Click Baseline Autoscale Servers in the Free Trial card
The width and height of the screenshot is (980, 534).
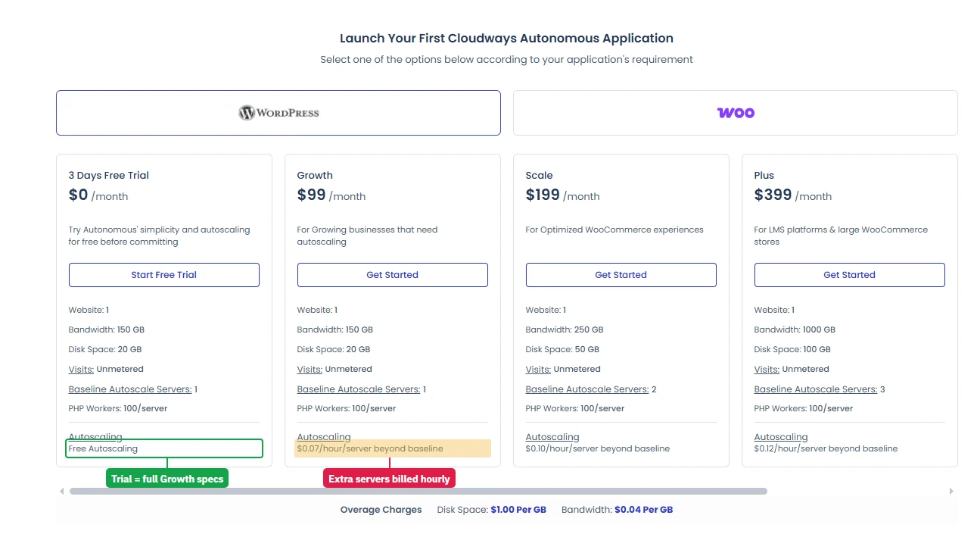(x=130, y=389)
